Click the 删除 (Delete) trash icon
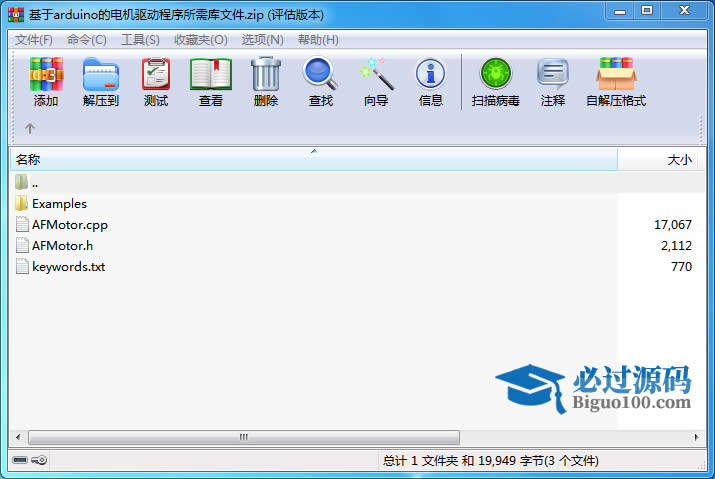 point(266,74)
